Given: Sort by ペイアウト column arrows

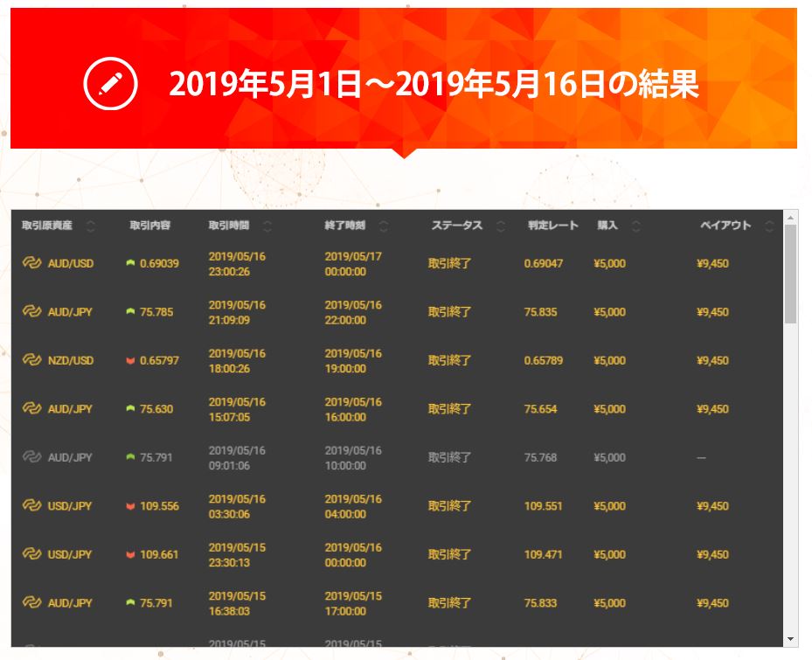Looking at the screenshot, I should tap(769, 226).
